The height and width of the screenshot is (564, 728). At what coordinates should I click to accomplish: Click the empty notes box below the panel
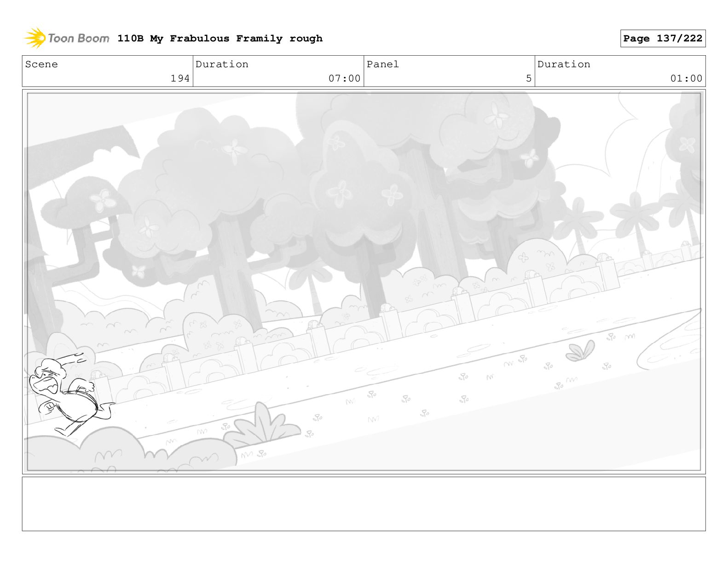pos(364,504)
